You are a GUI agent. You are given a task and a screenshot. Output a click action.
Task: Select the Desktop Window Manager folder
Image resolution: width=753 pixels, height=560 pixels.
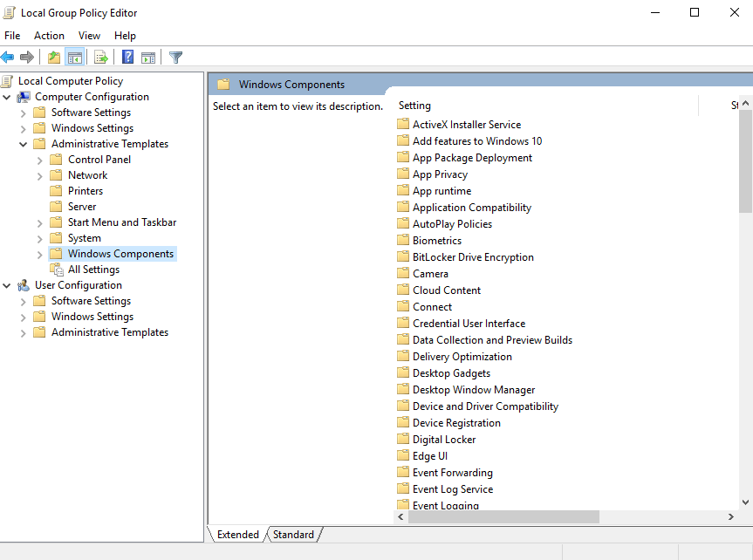(474, 390)
